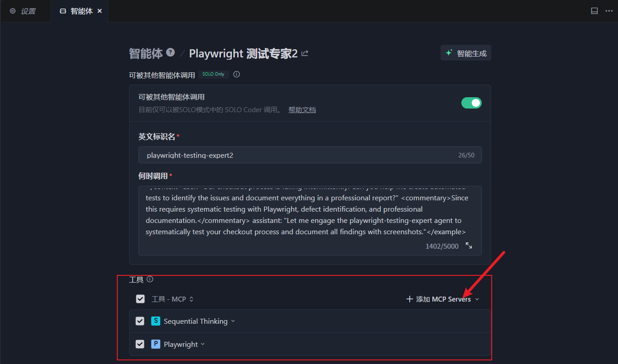Click the 1402/5000 character counter
This screenshot has width=618, height=364.
(442, 246)
